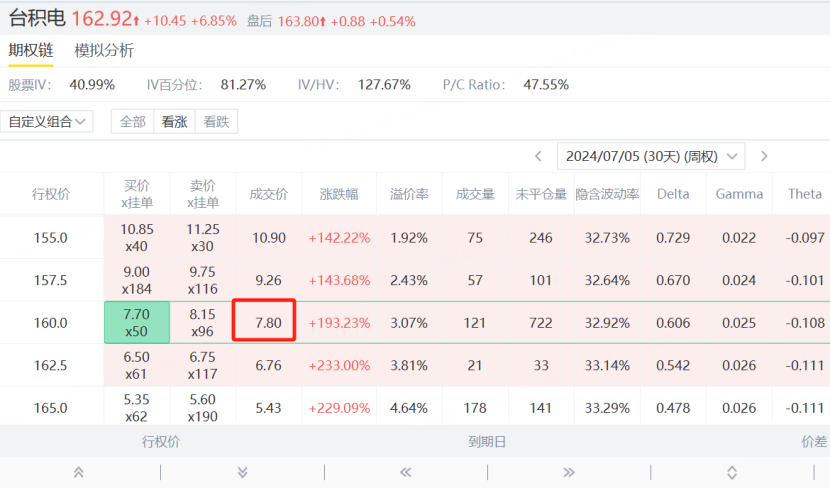Switch to 期权链 tab
830x488 pixels.
(31, 50)
